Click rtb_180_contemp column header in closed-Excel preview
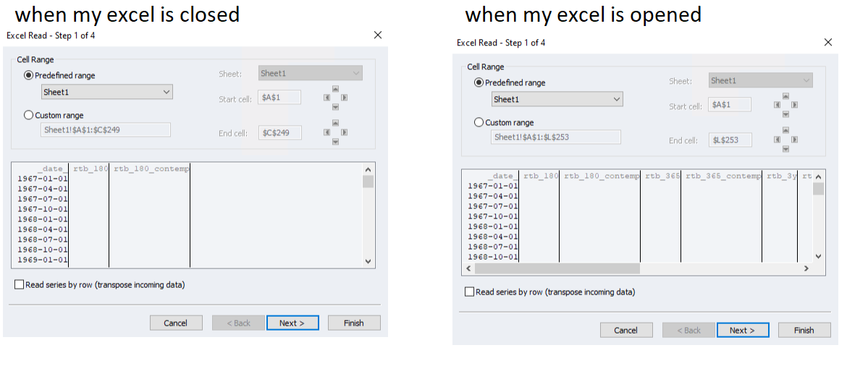Screen dimensions: 868x366 pyautogui.click(x=151, y=169)
